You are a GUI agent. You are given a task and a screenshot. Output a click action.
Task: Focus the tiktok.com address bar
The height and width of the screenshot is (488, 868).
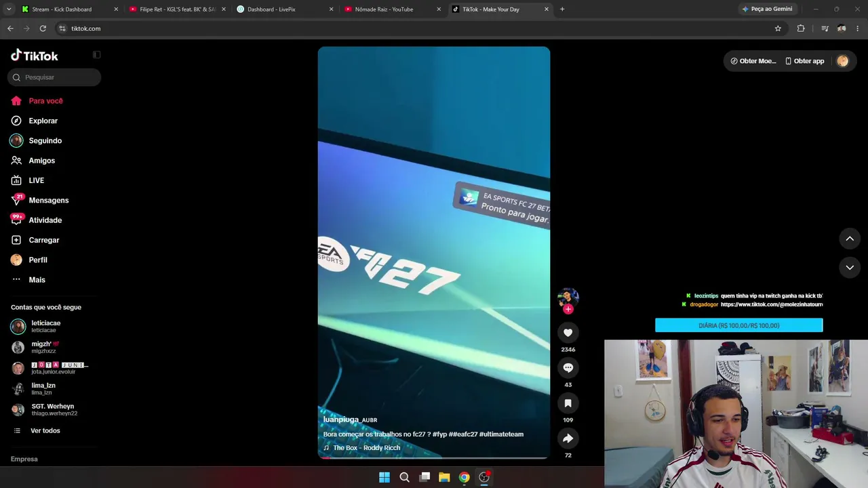[x=417, y=28]
